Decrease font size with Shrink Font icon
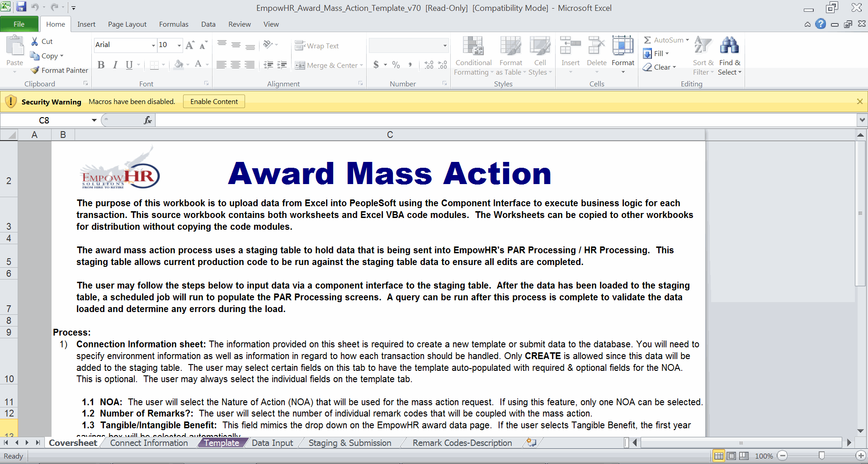The height and width of the screenshot is (464, 868). [x=203, y=45]
